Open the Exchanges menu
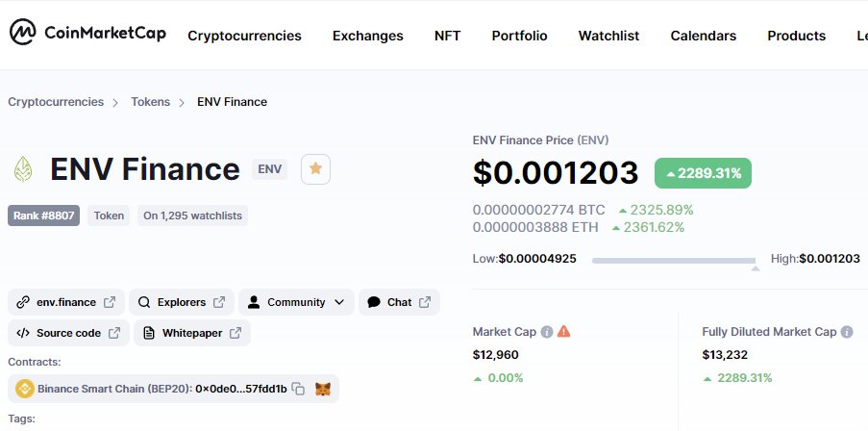Viewport: 868px width, 431px height. (x=367, y=36)
